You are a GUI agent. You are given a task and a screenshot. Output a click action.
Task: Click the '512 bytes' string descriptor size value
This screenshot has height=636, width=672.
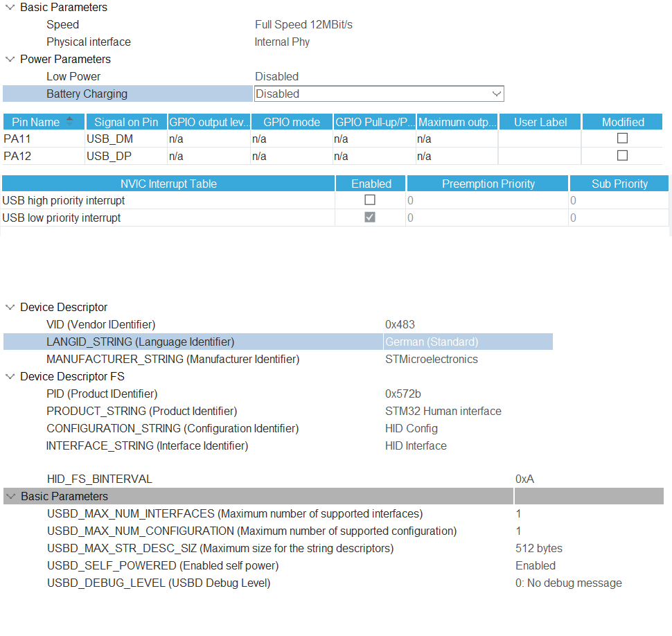pos(539,548)
